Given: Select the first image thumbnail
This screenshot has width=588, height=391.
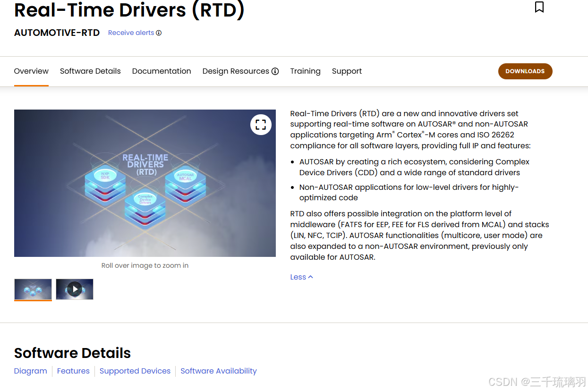Looking at the screenshot, I should pyautogui.click(x=33, y=289).
